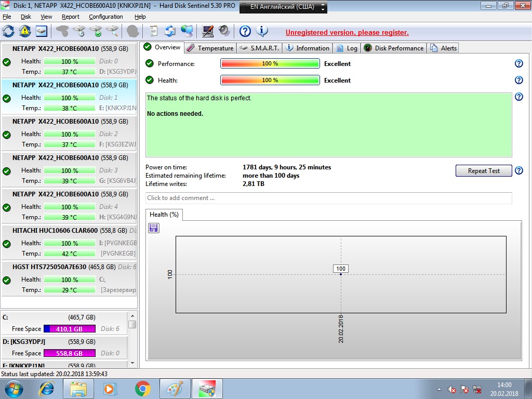Click the Unregistered version, please register link
The width and height of the screenshot is (532, 399).
pos(347,33)
